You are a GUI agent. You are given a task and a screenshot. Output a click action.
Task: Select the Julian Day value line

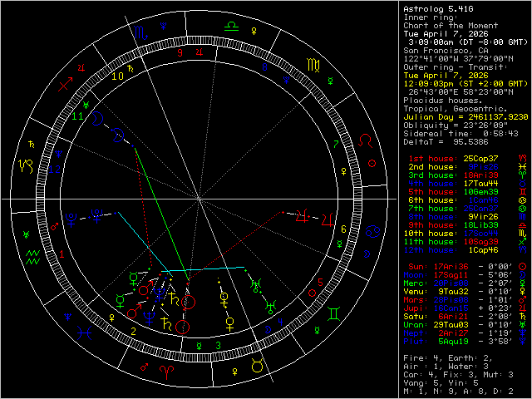point(464,117)
